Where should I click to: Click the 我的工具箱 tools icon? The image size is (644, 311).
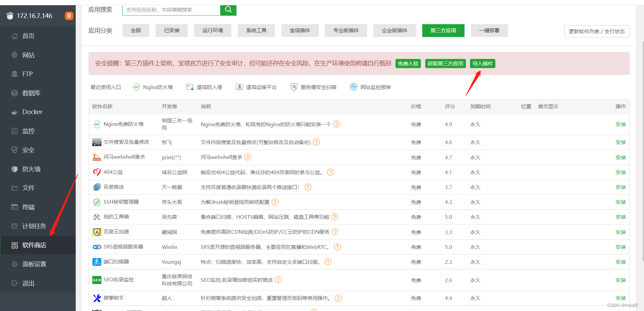tap(97, 217)
